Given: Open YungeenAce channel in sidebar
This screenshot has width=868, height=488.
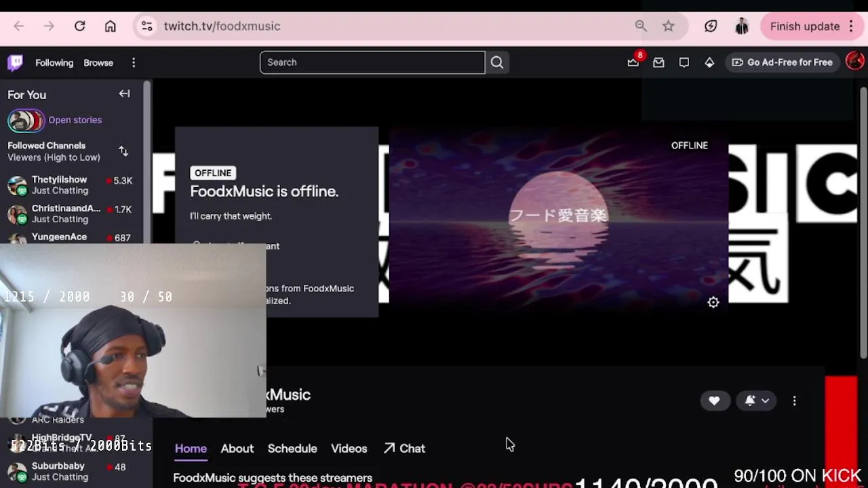Looking at the screenshot, I should (71, 237).
